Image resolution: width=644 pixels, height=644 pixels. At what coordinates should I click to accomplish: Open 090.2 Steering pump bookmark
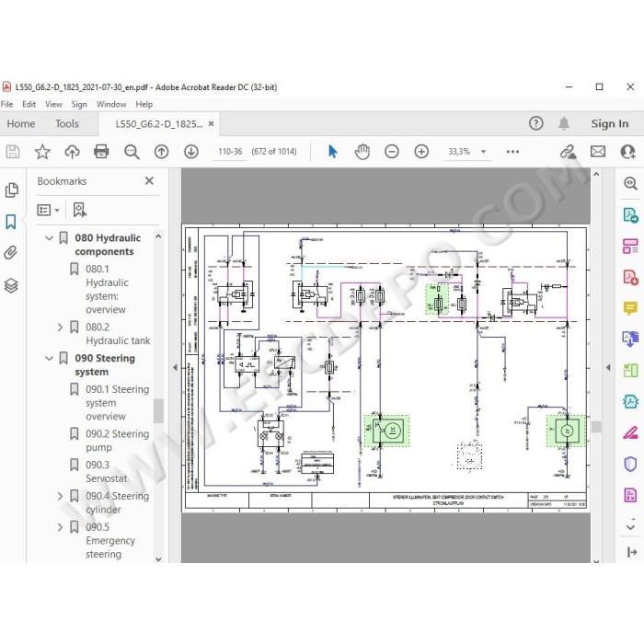[x=118, y=441]
